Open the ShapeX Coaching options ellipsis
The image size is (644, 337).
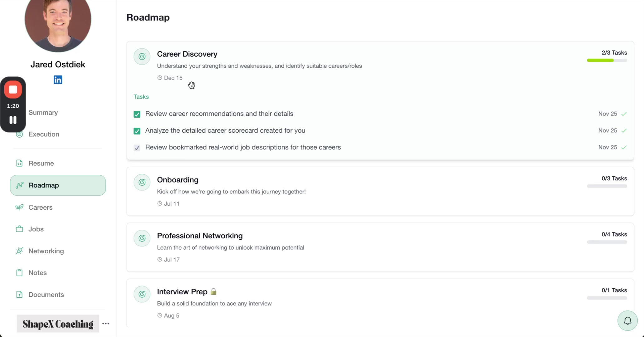pos(105,324)
